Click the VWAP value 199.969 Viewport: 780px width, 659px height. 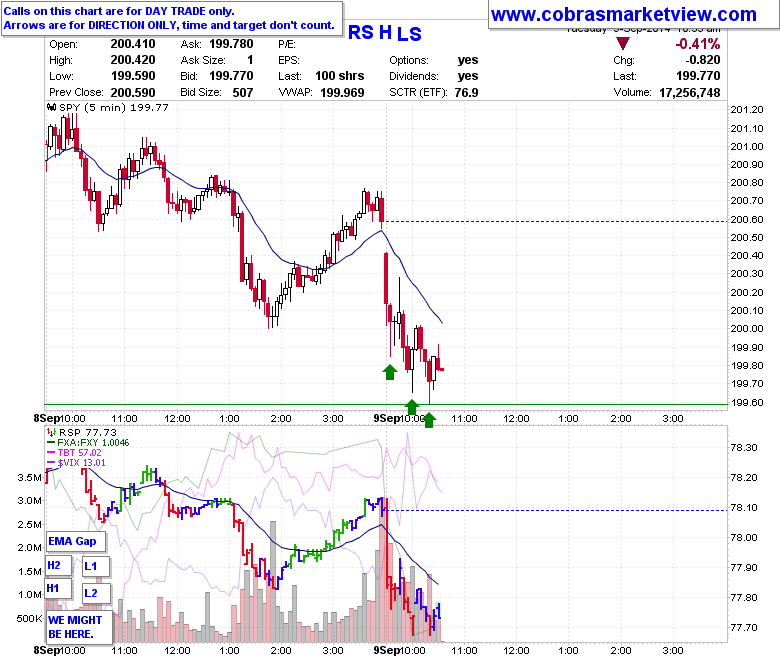tap(342, 93)
